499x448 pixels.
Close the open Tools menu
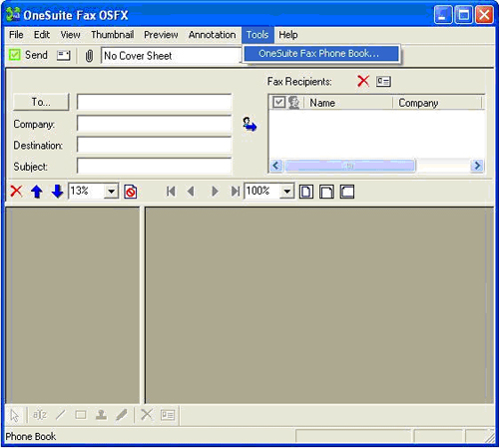[x=257, y=35]
